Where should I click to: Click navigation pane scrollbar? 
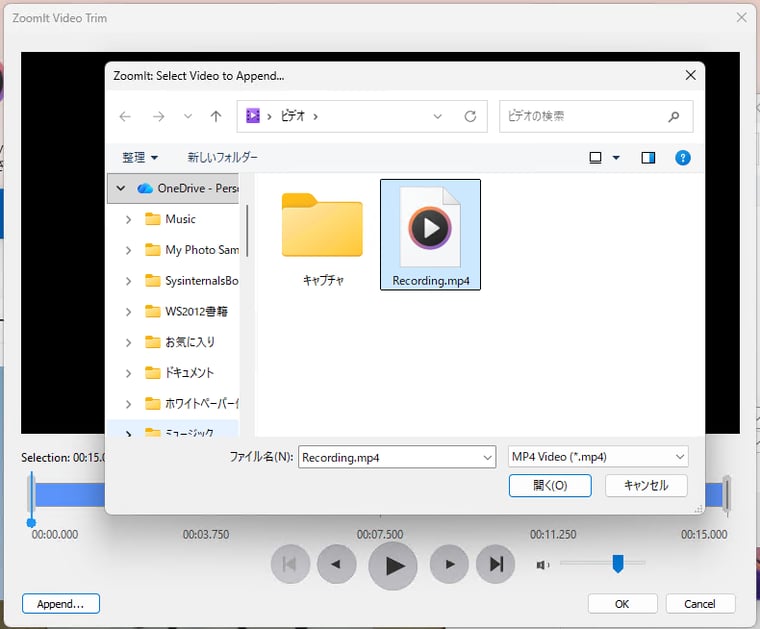coord(247,230)
